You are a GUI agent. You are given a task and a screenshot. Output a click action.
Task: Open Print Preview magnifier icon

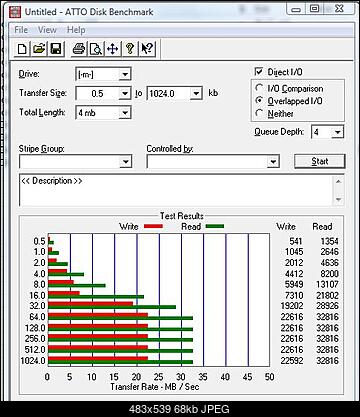(x=96, y=49)
